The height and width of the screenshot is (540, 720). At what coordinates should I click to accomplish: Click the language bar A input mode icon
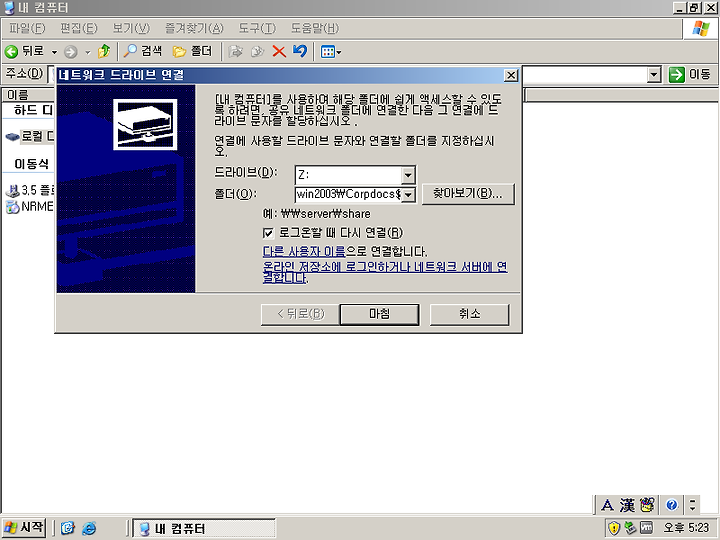607,505
